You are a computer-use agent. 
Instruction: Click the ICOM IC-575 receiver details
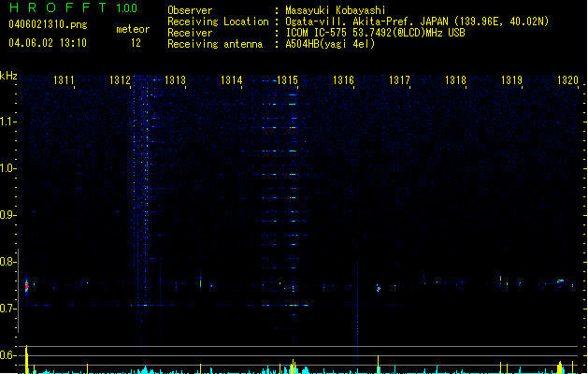[x=376, y=33]
